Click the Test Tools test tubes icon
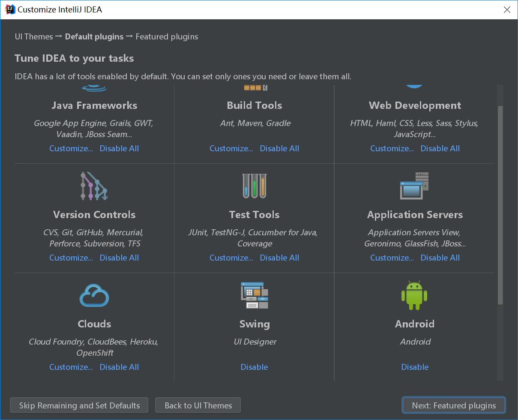 pyautogui.click(x=255, y=186)
